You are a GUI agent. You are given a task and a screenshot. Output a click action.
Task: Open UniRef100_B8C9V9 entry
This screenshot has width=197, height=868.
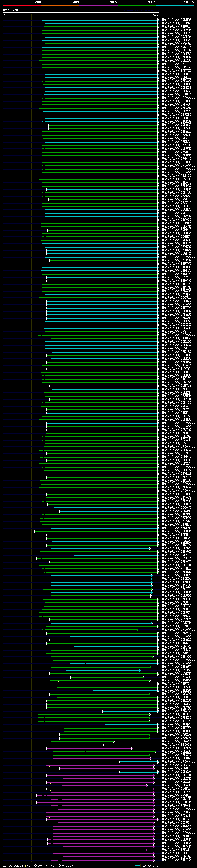(x=177, y=548)
